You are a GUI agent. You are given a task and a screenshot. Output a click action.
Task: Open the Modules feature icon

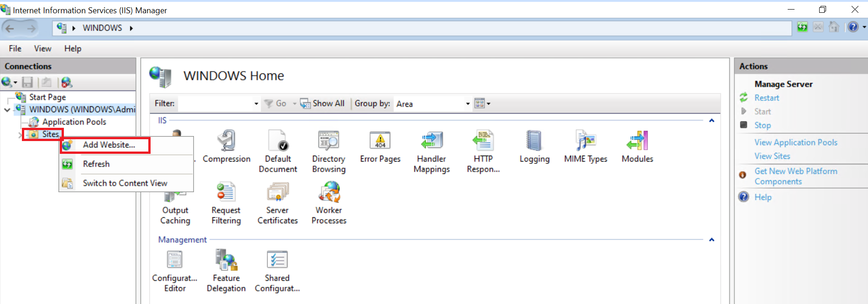coord(637,141)
